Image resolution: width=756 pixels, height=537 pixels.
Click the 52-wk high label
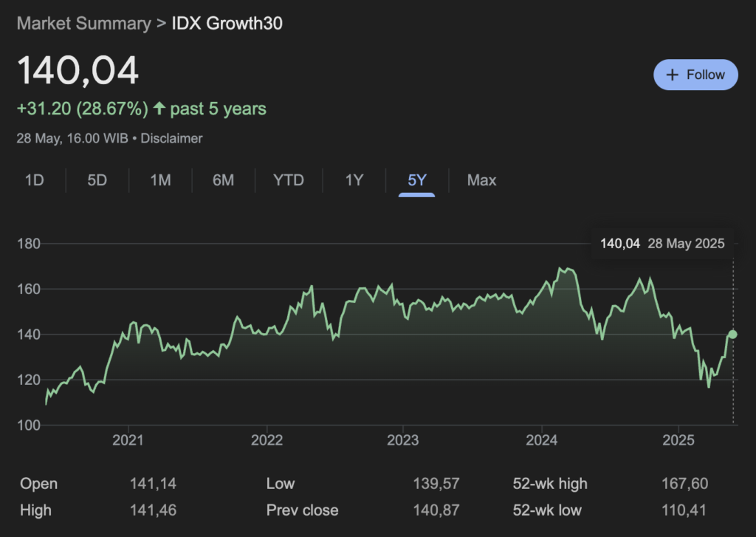point(550,483)
